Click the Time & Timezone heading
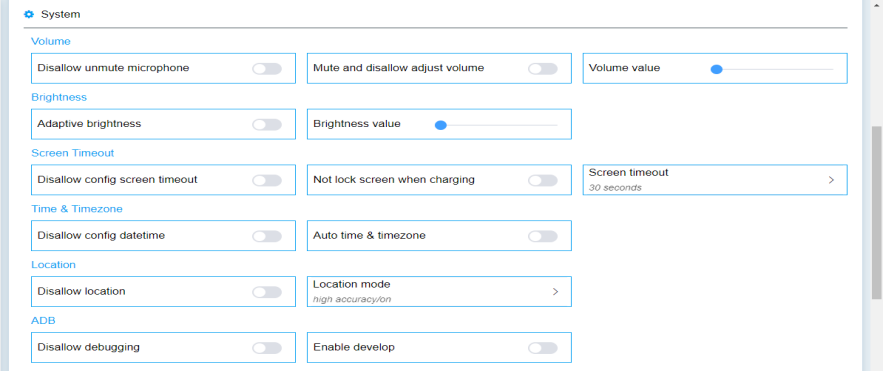The image size is (883, 371). click(x=77, y=208)
